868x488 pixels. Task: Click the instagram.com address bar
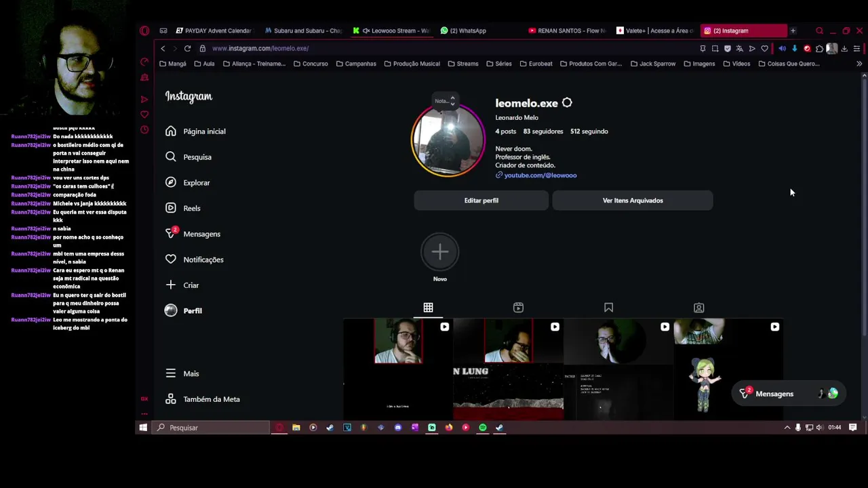pyautogui.click(x=448, y=48)
